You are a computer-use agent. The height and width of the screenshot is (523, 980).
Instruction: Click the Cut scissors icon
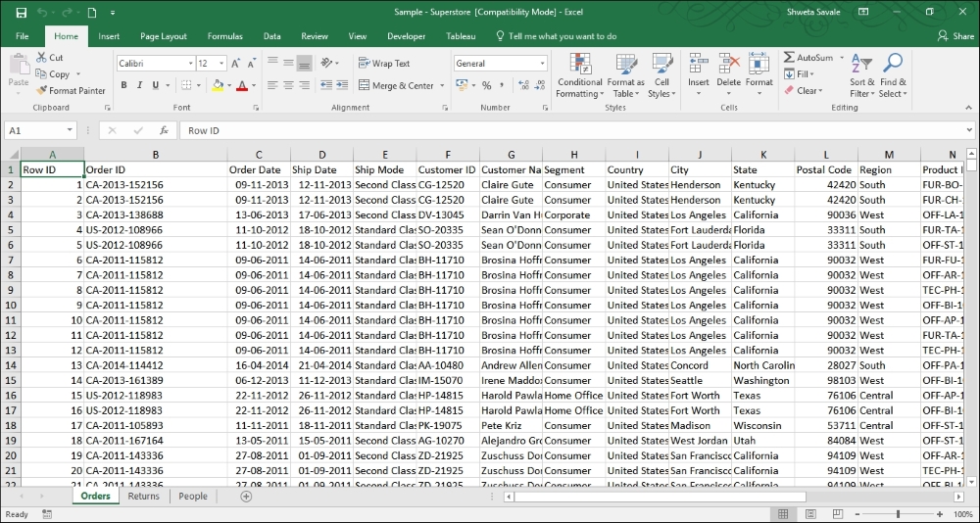click(42, 58)
